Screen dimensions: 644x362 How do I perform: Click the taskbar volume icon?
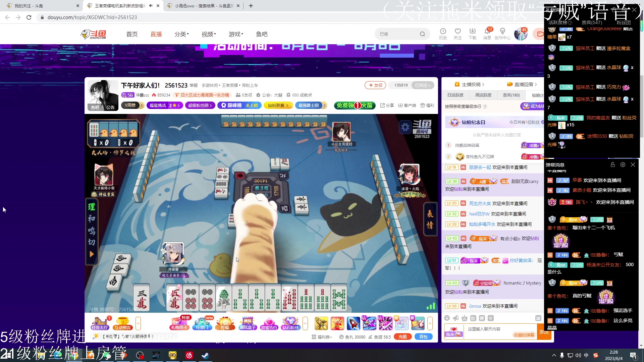point(578,355)
